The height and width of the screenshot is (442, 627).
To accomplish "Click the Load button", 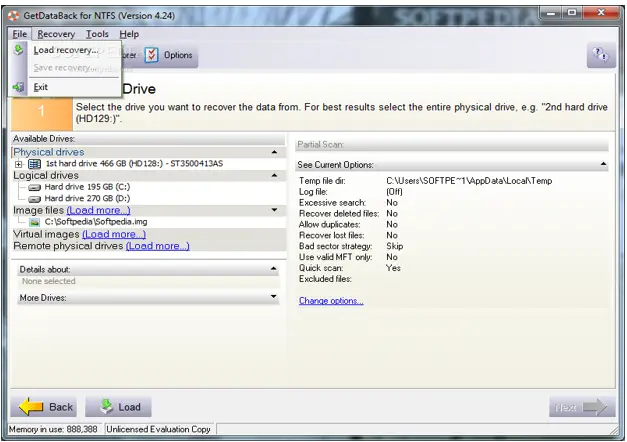I will point(118,407).
